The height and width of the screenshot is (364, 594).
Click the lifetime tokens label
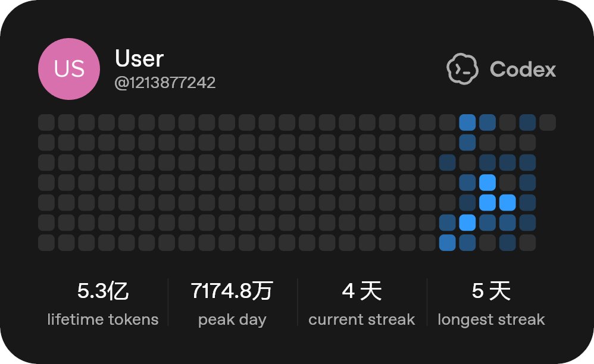tap(102, 319)
